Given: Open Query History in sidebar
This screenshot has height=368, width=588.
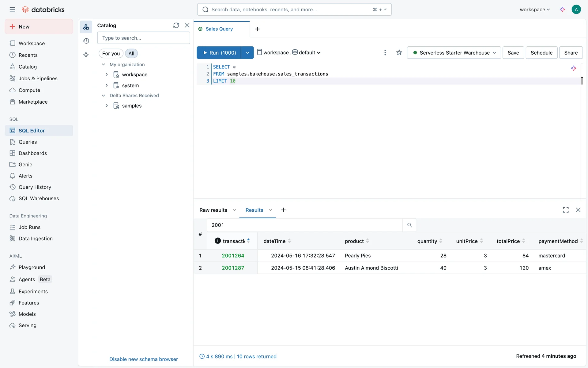Looking at the screenshot, I should tap(35, 187).
